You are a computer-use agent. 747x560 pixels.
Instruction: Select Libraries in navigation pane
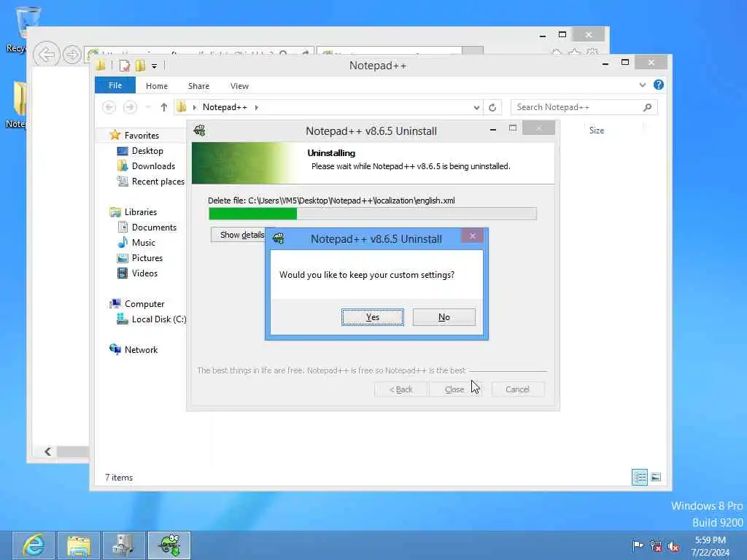click(x=141, y=212)
